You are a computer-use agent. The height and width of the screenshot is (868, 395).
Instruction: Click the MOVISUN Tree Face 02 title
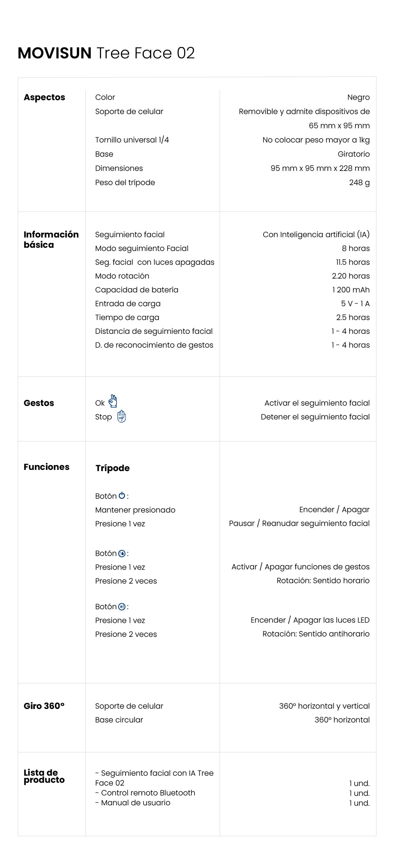click(x=106, y=53)
